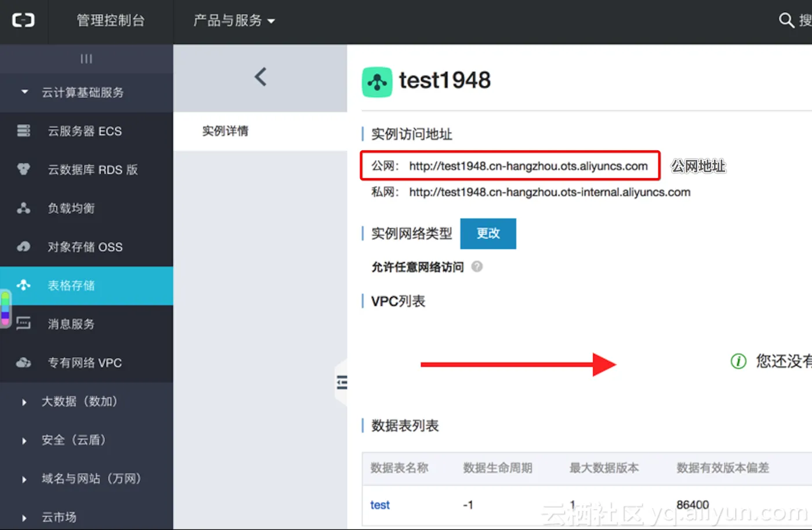Viewport: 812px width, 530px height.
Task: Click the Aliyun logo icon
Action: (x=23, y=20)
